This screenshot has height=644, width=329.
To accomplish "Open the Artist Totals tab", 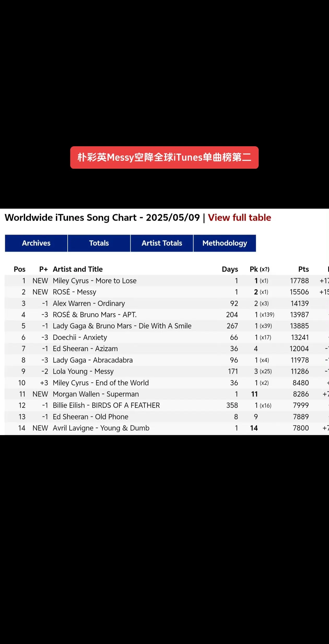I will 162,243.
